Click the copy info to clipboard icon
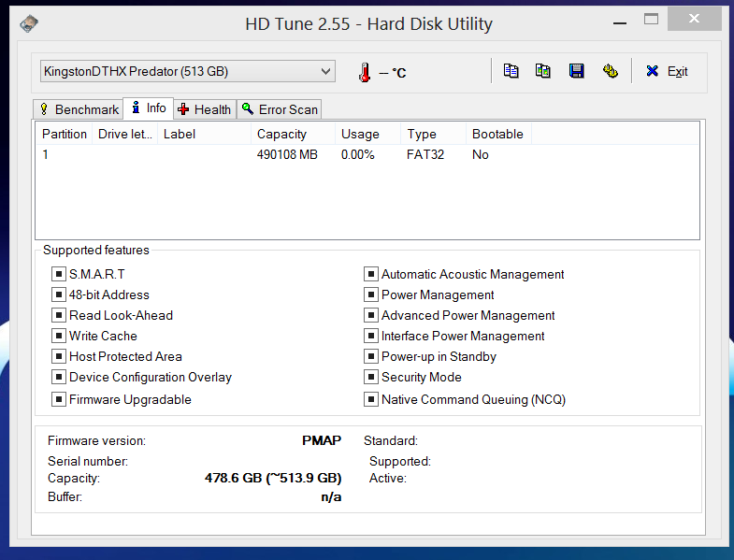 click(511, 71)
